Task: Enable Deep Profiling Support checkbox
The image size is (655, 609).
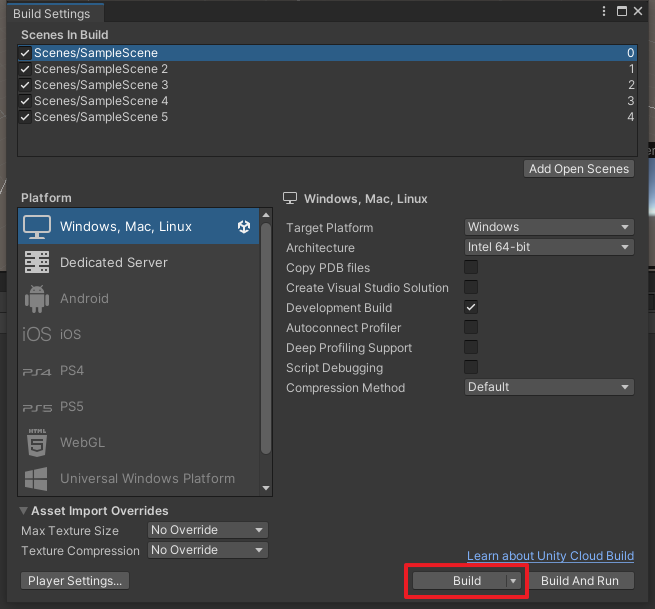Action: (471, 348)
